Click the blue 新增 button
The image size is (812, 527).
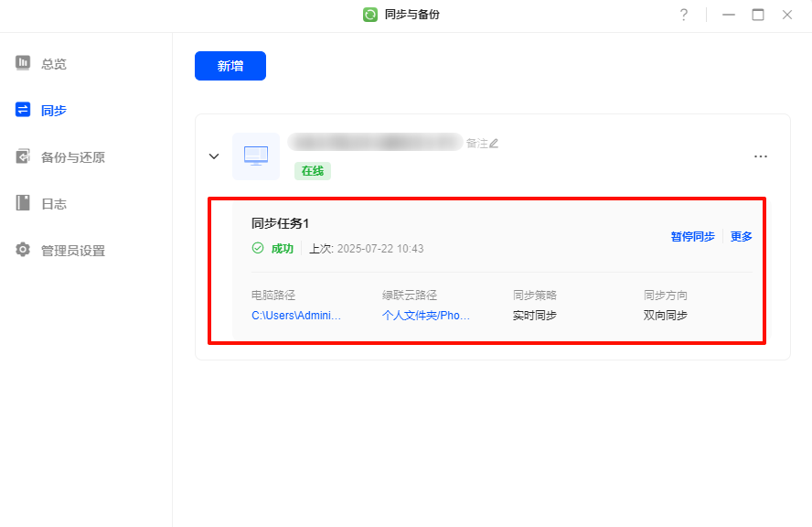click(230, 66)
